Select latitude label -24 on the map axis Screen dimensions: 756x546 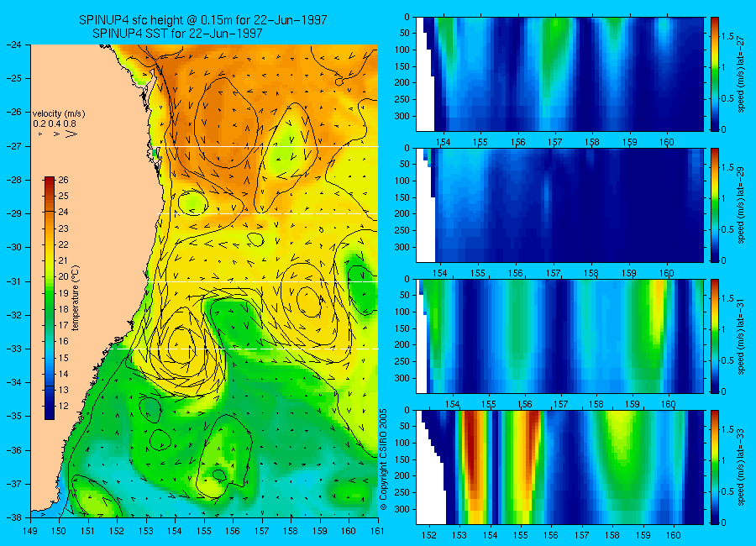[x=13, y=45]
